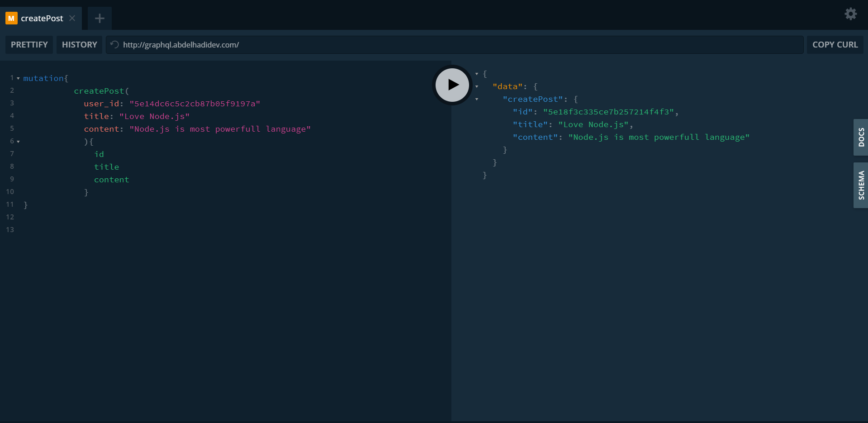Collapse the selection set at line 6
The image size is (868, 423).
click(x=18, y=142)
